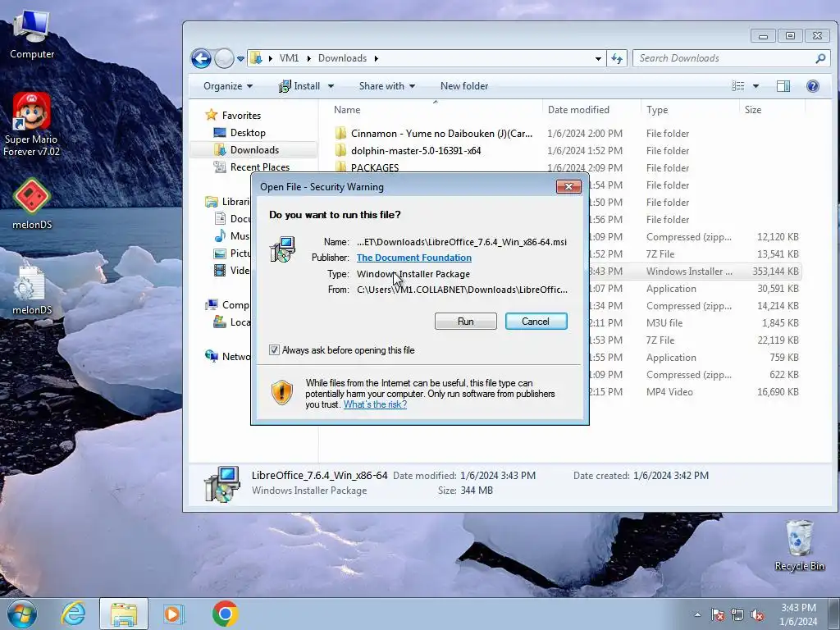
Task: Click New folder in the toolbar
Action: click(x=464, y=85)
